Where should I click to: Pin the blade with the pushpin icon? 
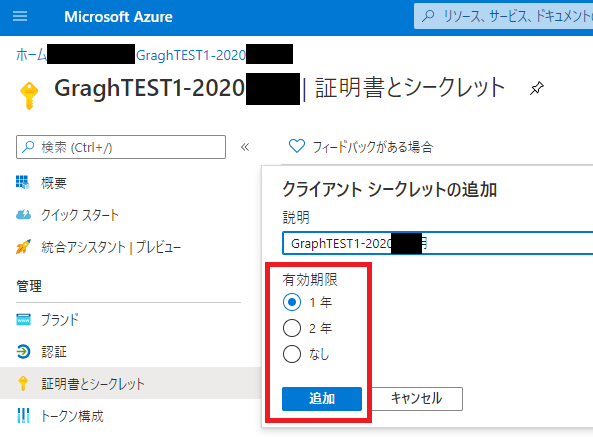(x=537, y=88)
